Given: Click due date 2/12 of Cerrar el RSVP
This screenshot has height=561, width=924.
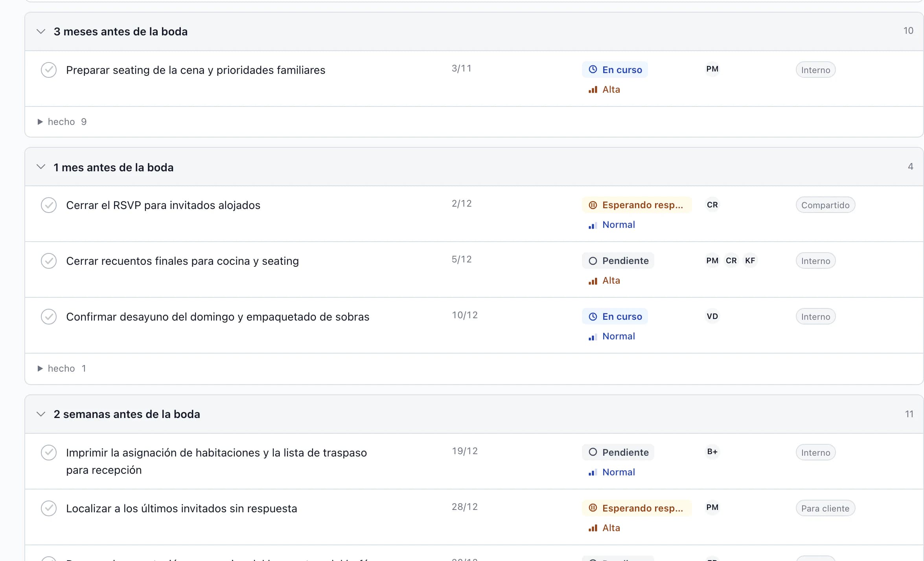Looking at the screenshot, I should coord(461,203).
